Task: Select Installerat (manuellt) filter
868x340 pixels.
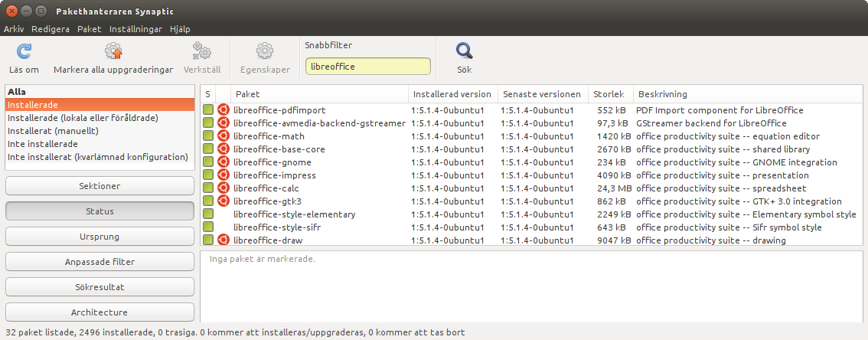Action: [100, 131]
